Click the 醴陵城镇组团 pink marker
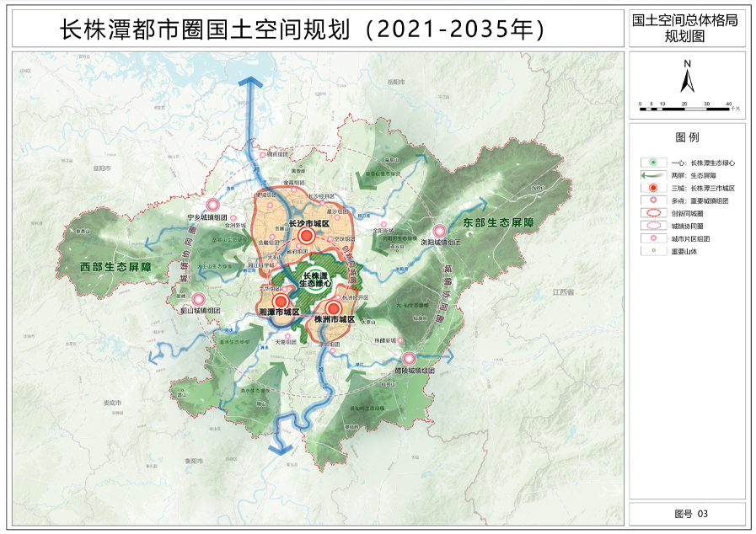This screenshot has width=756, height=534. click(409, 358)
